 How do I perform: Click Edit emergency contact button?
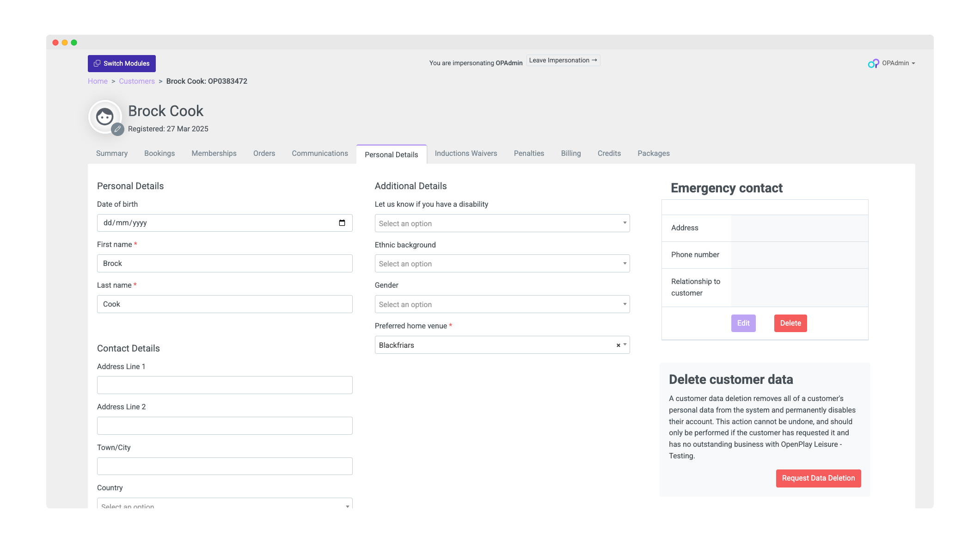743,323
